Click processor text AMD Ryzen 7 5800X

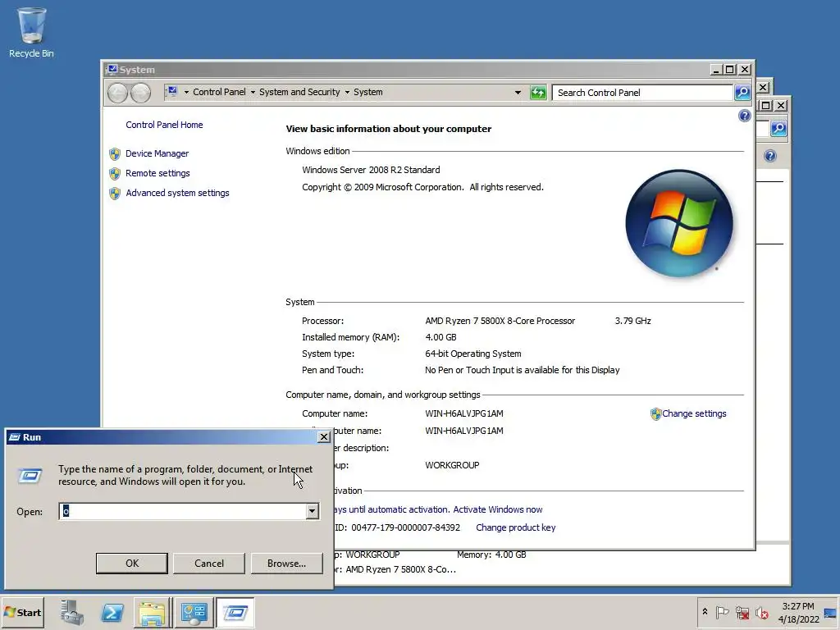tap(500, 321)
